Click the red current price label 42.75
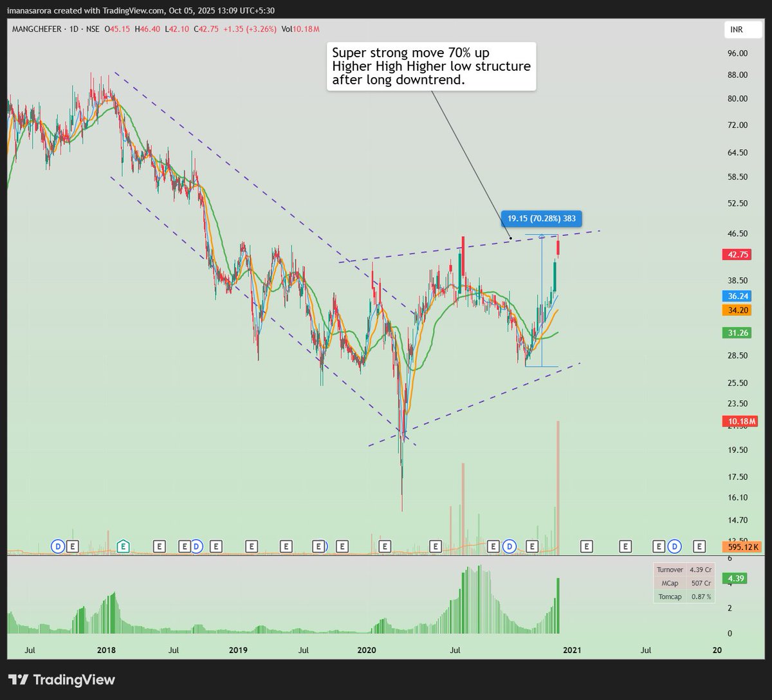 tap(737, 255)
